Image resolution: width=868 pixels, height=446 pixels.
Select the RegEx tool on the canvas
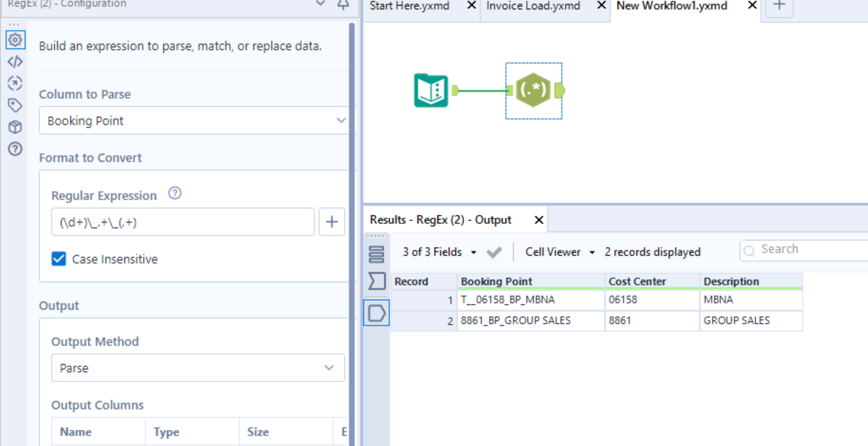point(533,90)
